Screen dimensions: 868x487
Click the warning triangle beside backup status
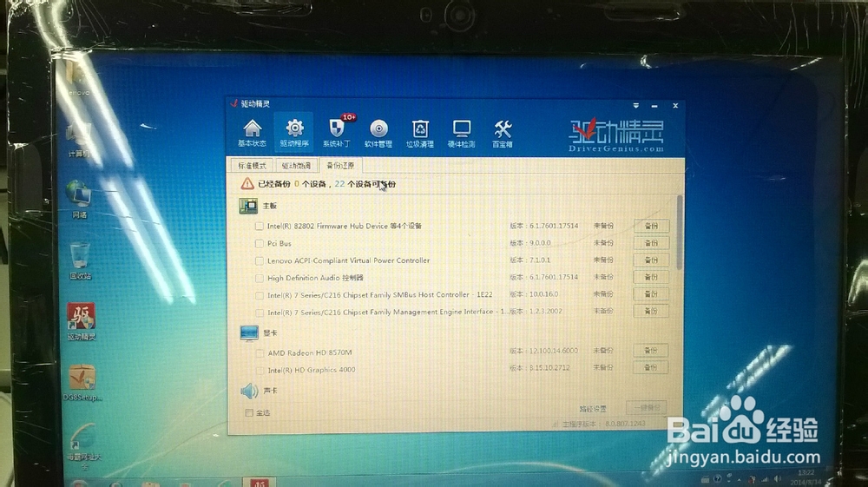247,184
